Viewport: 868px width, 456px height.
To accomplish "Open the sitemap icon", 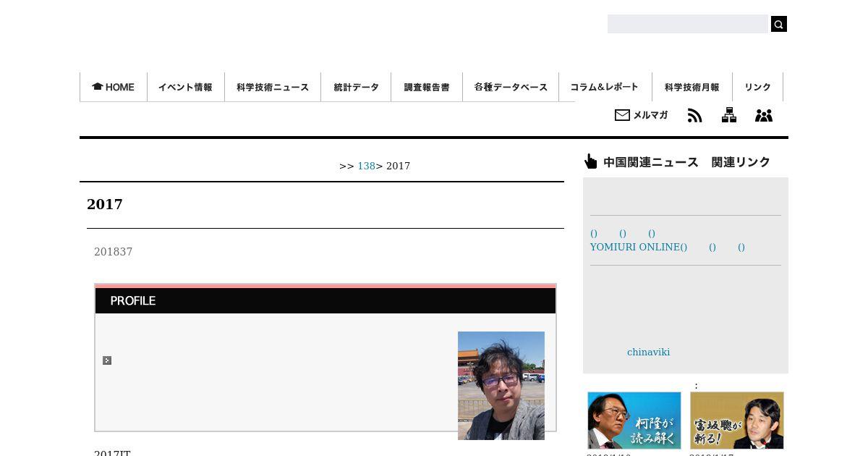I will 729,115.
